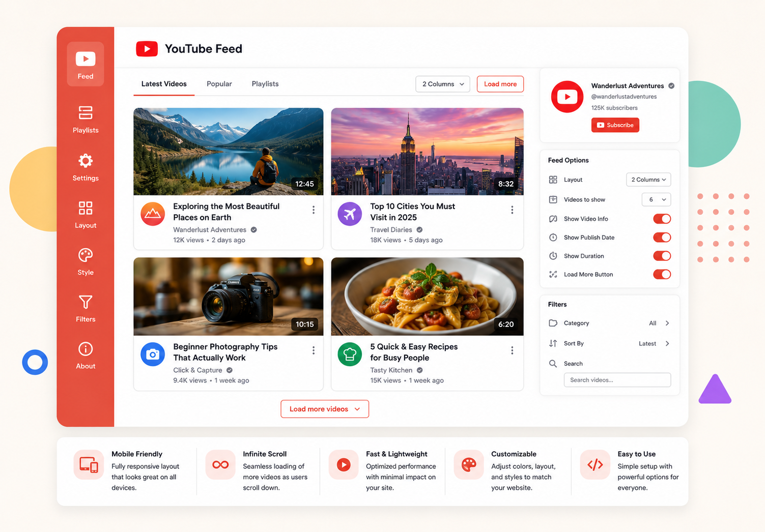Screen dimensions: 765x532
Task: Open options menu for Top 10 Cities video
Action: click(x=512, y=210)
